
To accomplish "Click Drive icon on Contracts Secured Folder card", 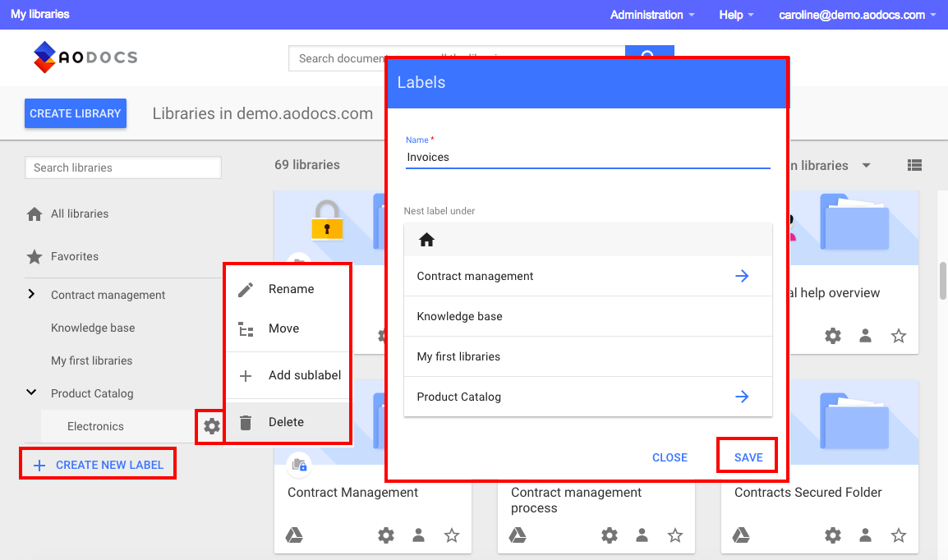I will pyautogui.click(x=741, y=535).
